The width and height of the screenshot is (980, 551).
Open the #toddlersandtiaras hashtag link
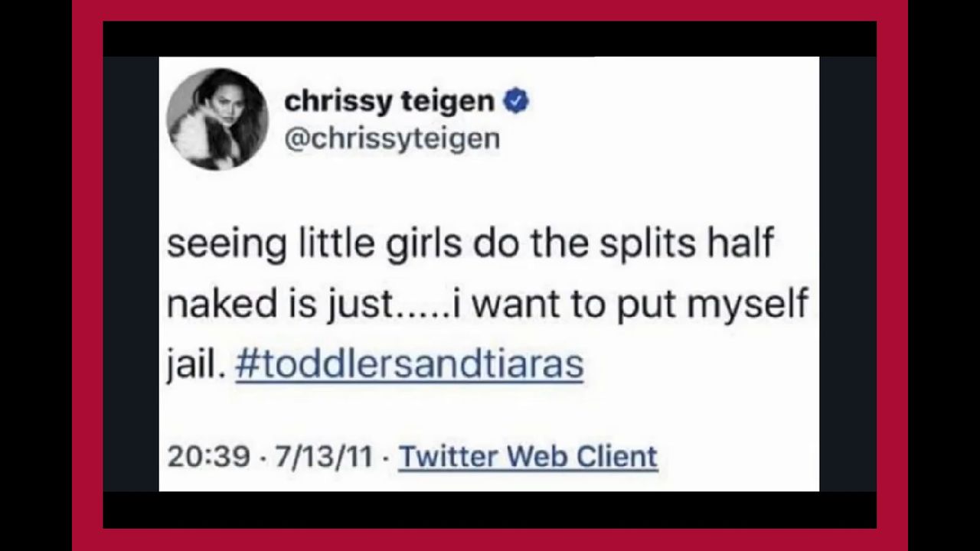click(410, 363)
